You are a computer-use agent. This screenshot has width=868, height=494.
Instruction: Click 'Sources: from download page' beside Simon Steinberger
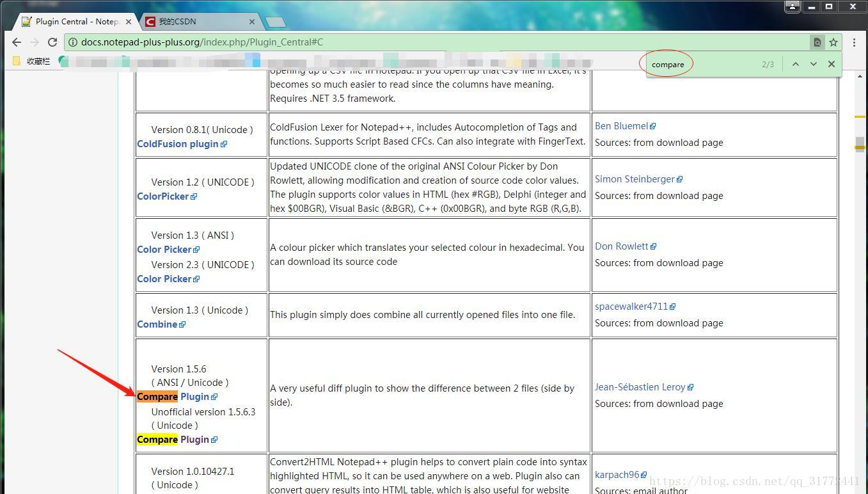[659, 196]
